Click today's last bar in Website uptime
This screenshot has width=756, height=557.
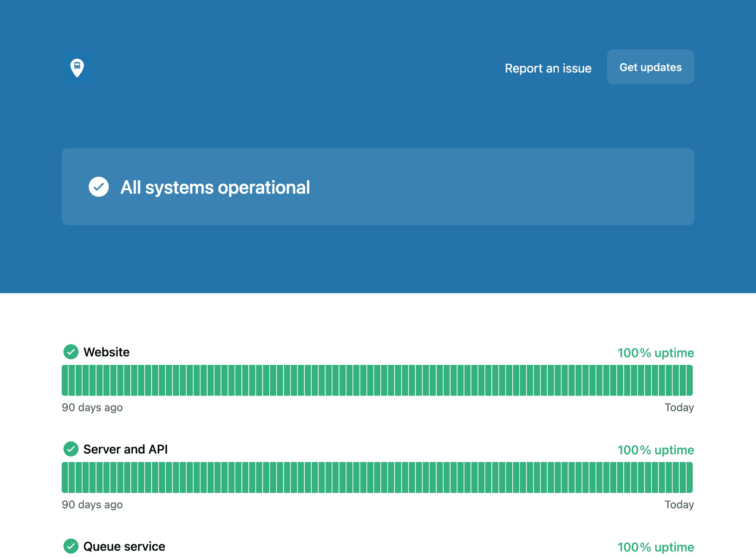[x=689, y=380]
